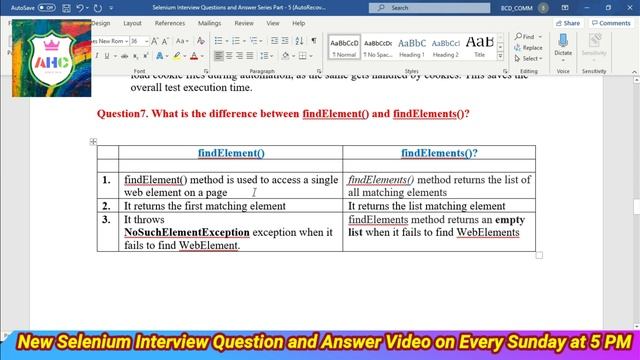640x360 pixels.
Task: Collapse the ribbon with the chevron
Action: (634, 72)
